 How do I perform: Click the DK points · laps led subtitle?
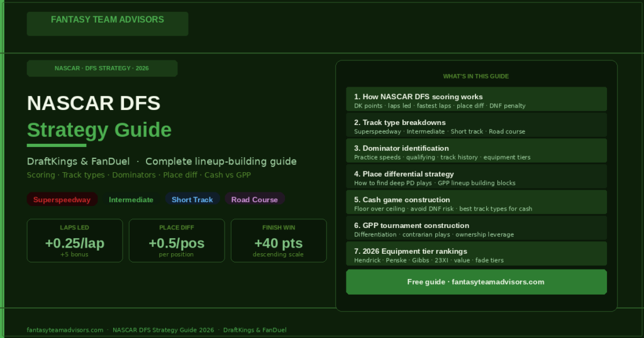[440, 106]
